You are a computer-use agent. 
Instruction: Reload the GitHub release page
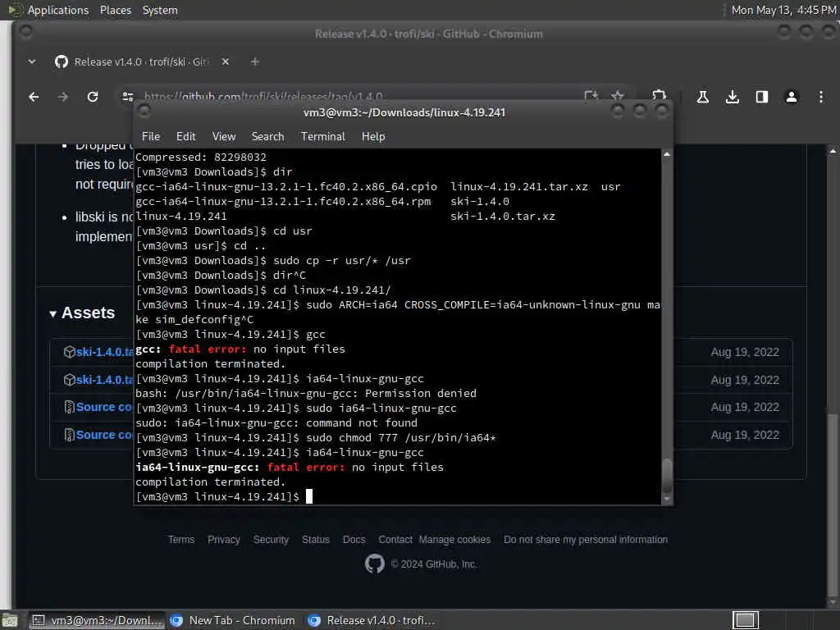point(93,97)
